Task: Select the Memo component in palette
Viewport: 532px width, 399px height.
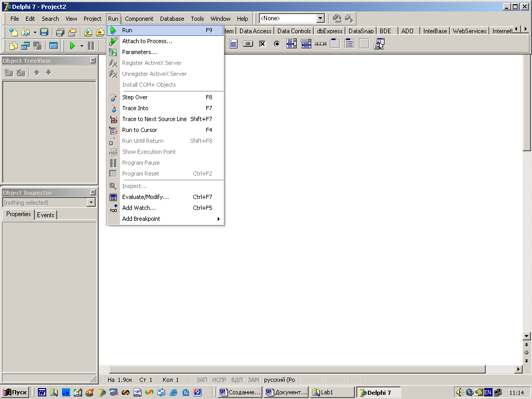Action: [x=233, y=44]
